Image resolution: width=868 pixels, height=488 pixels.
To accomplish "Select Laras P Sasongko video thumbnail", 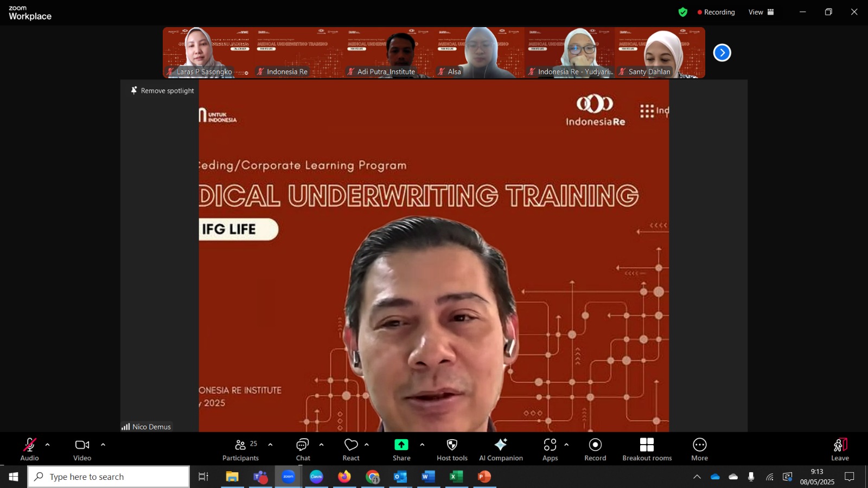I will click(x=208, y=53).
